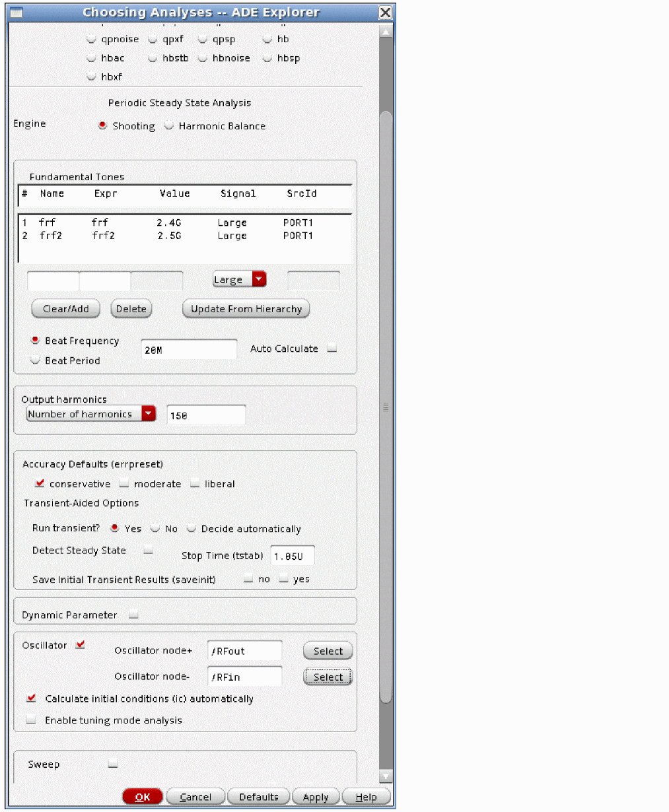Click the scrollbar down arrow
This screenshot has height=812, width=669.
tap(386, 776)
